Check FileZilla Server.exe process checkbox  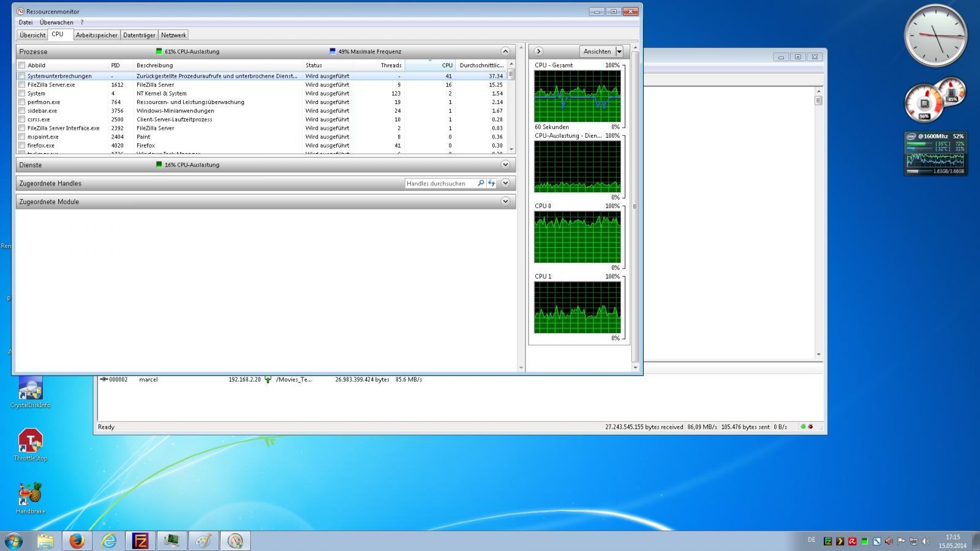tap(22, 84)
